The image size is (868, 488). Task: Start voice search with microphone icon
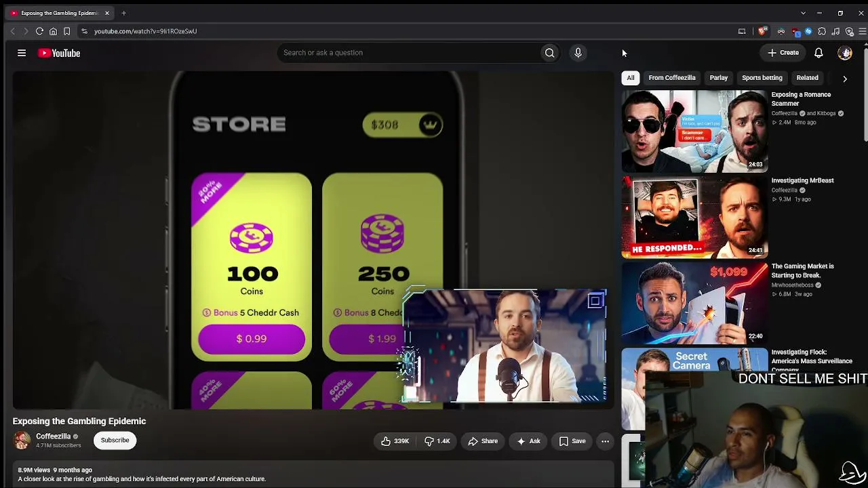click(578, 53)
